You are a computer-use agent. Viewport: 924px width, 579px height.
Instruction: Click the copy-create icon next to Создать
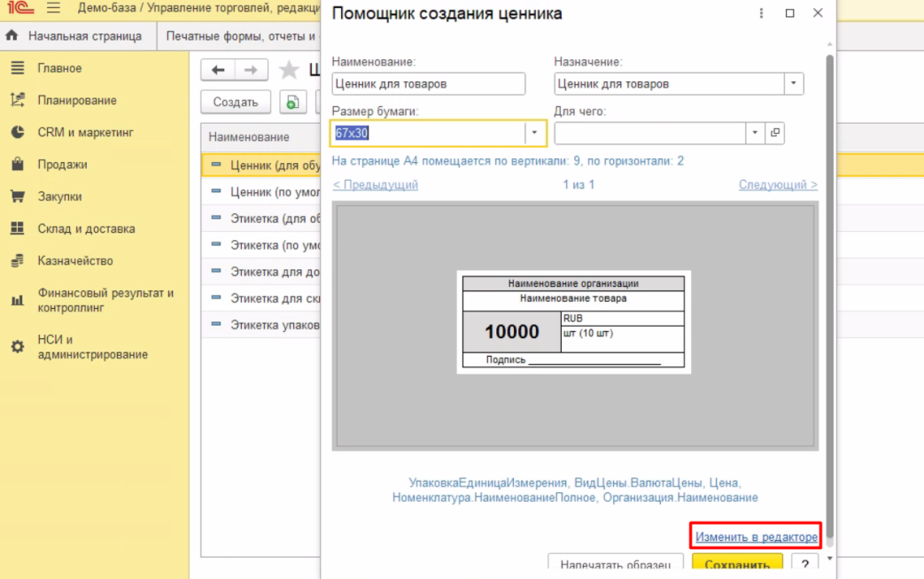293,102
